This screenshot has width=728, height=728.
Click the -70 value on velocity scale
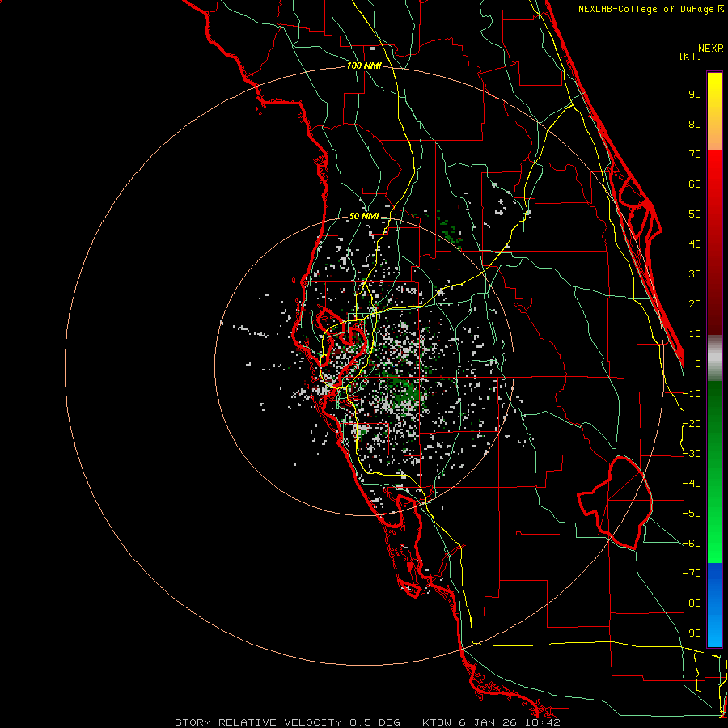pyautogui.click(x=692, y=574)
